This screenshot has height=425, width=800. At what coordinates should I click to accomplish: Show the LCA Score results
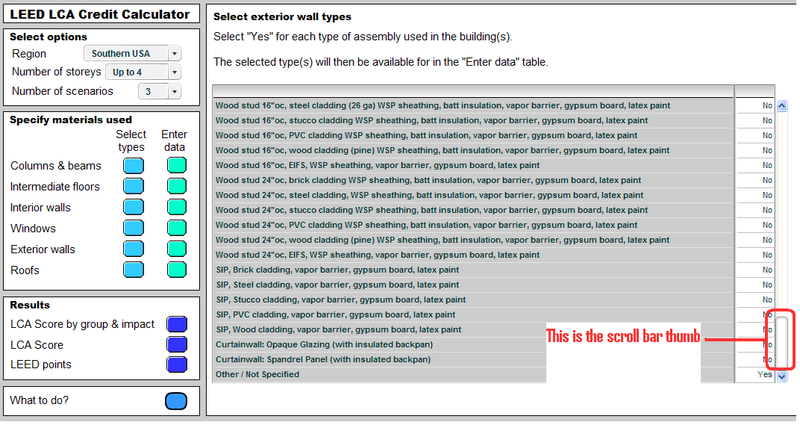point(177,344)
